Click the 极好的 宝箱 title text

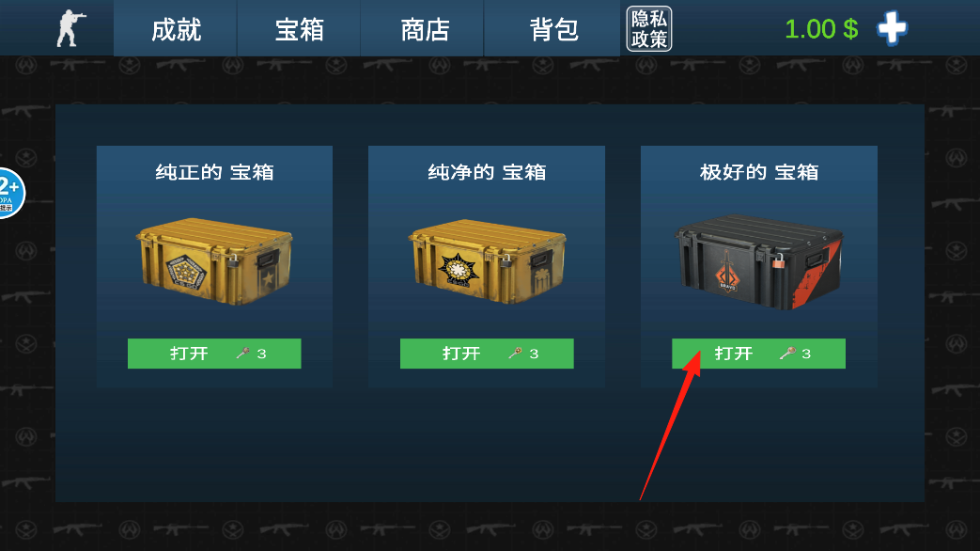759,172
